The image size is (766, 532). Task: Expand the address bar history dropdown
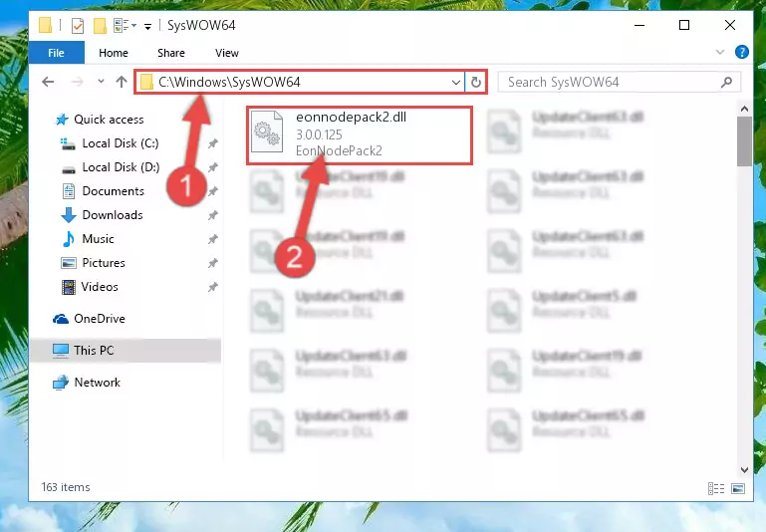pyautogui.click(x=456, y=82)
